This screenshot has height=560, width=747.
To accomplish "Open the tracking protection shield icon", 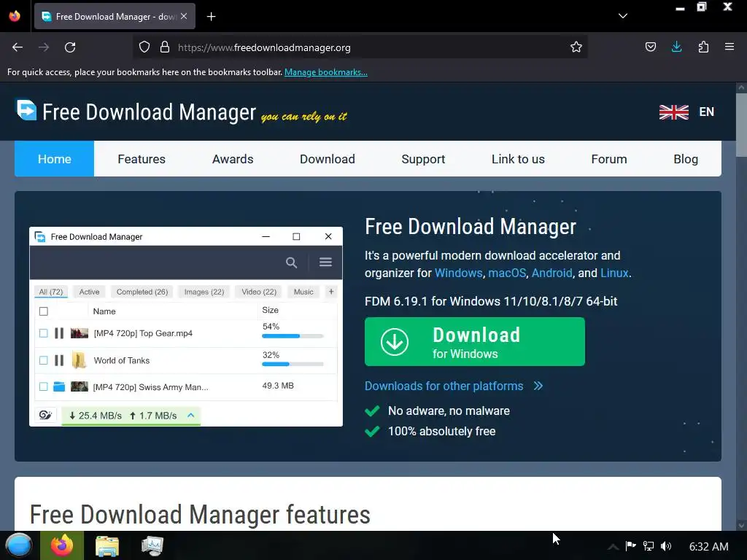I will 144,47.
